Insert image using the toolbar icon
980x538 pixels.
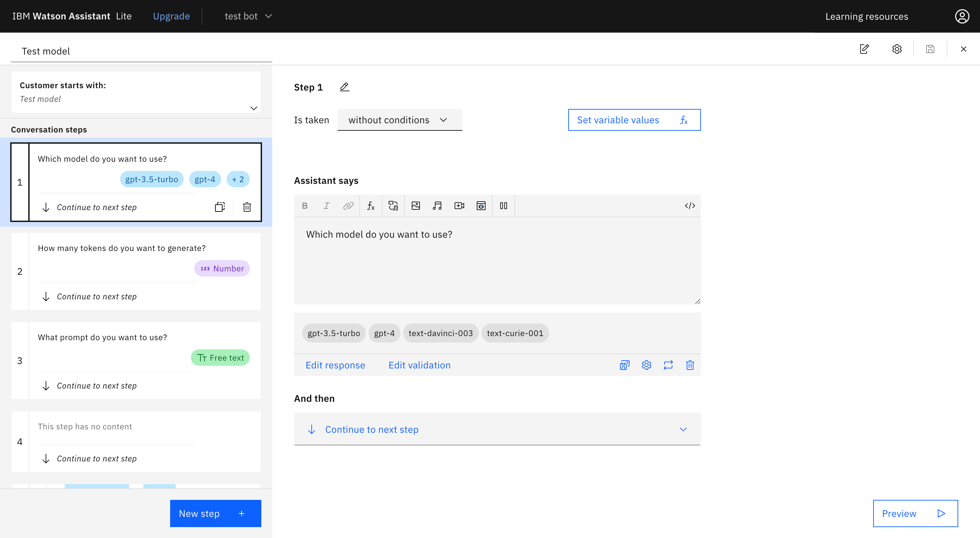coord(415,206)
